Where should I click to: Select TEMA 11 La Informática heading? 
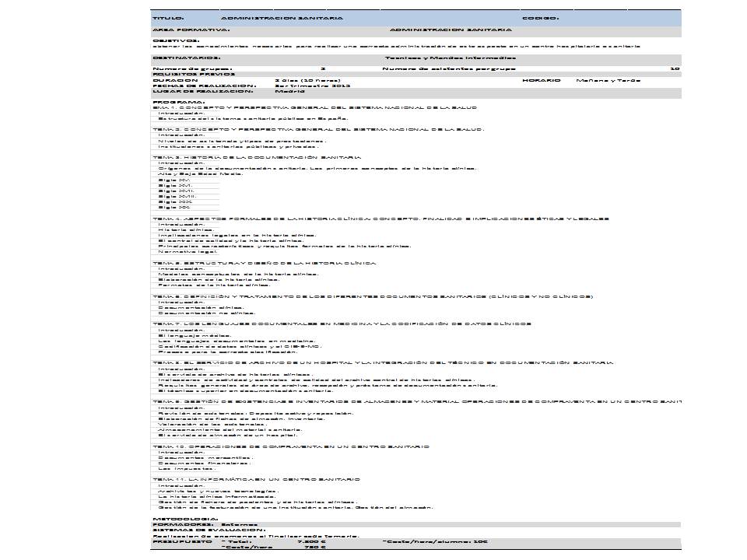coord(256,479)
